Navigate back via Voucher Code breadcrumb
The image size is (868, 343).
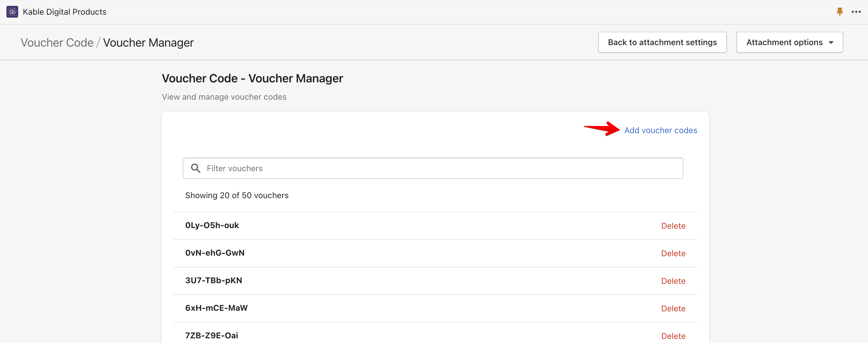[57, 43]
